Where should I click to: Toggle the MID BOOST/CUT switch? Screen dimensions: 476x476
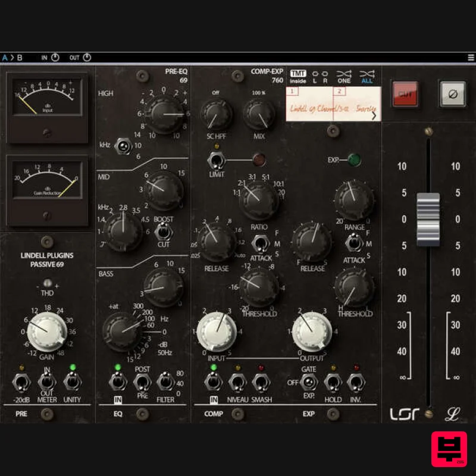point(164,232)
